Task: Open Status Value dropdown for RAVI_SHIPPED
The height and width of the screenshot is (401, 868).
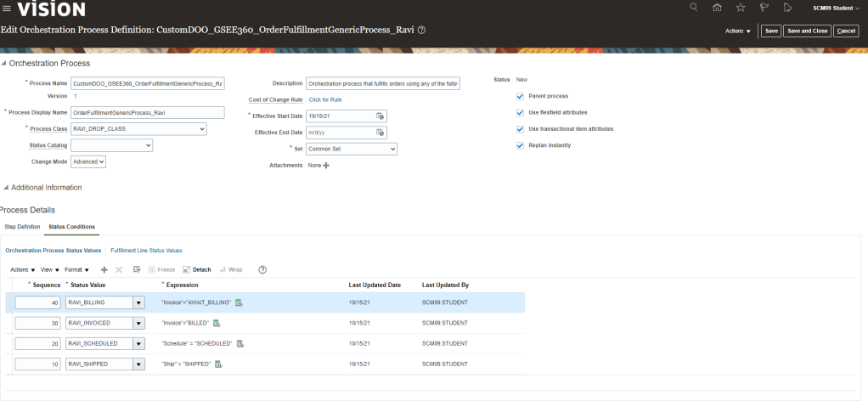Action: point(138,364)
